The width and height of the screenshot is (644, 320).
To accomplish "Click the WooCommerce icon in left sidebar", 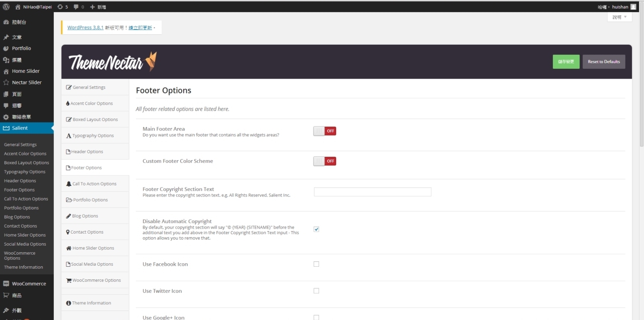I will point(6,284).
